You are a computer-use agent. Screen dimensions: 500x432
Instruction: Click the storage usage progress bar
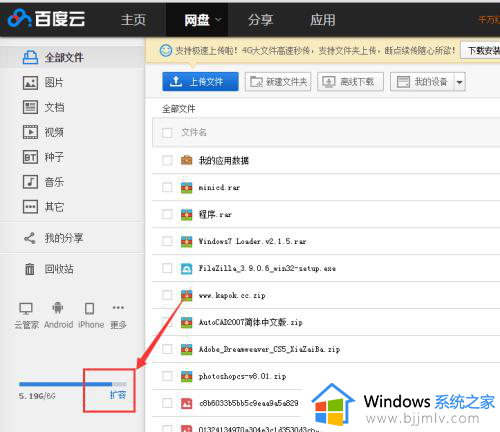73,384
